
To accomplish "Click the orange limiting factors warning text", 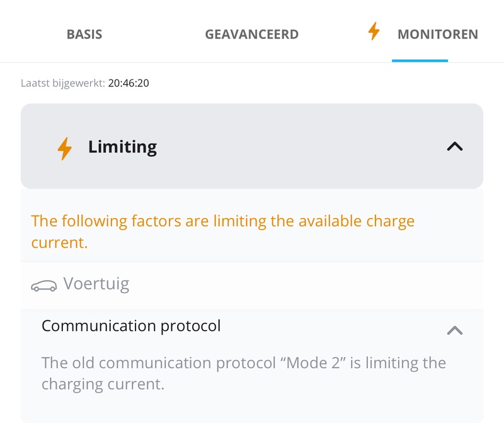I will (223, 222).
